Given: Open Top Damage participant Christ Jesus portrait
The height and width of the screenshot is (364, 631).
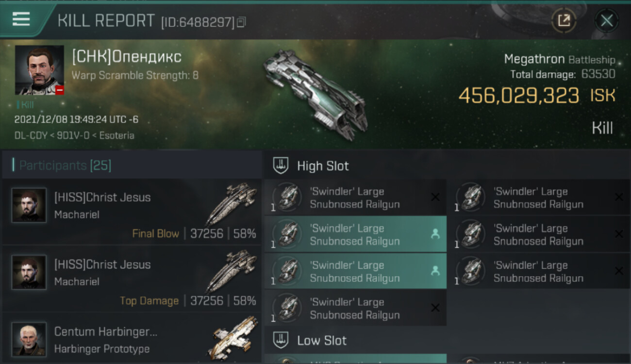Looking at the screenshot, I should coord(29,272).
